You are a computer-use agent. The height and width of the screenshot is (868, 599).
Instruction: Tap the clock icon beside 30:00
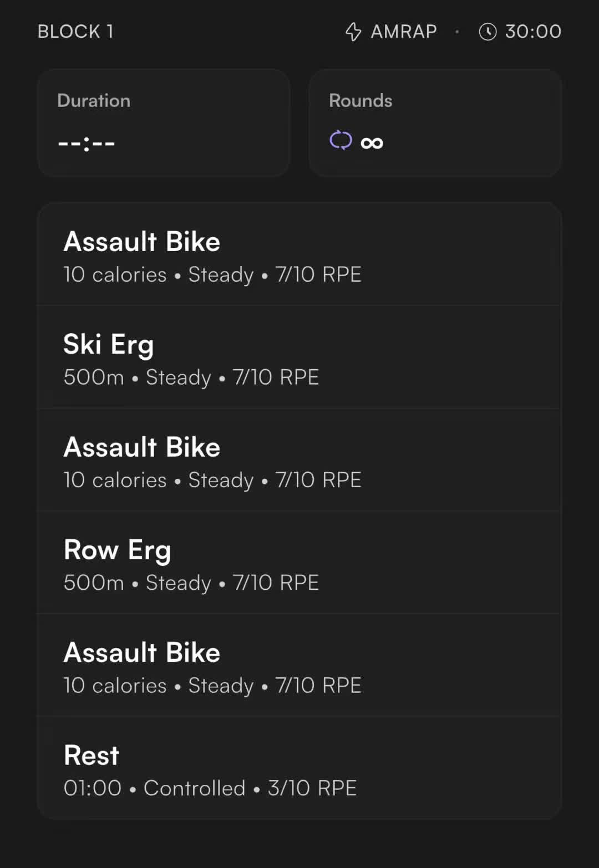488,32
